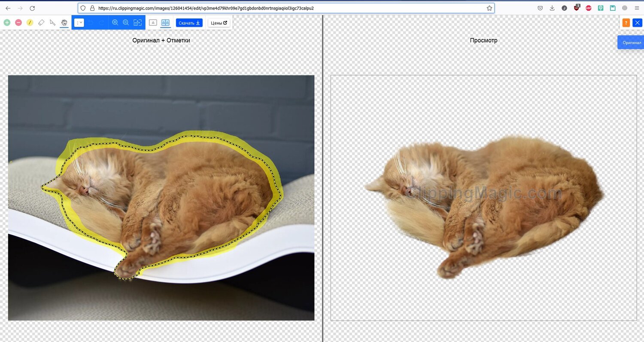644x342 pixels.
Task: Open the three-dots menu dropdown in the toolbar
Action: 79,22
